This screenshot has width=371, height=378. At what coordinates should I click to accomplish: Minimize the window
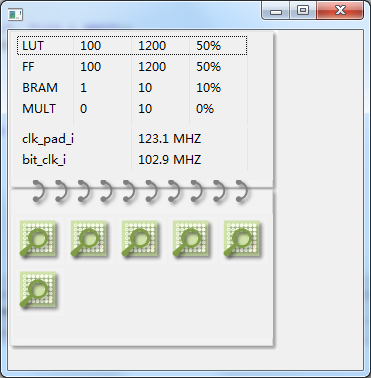[x=276, y=11]
